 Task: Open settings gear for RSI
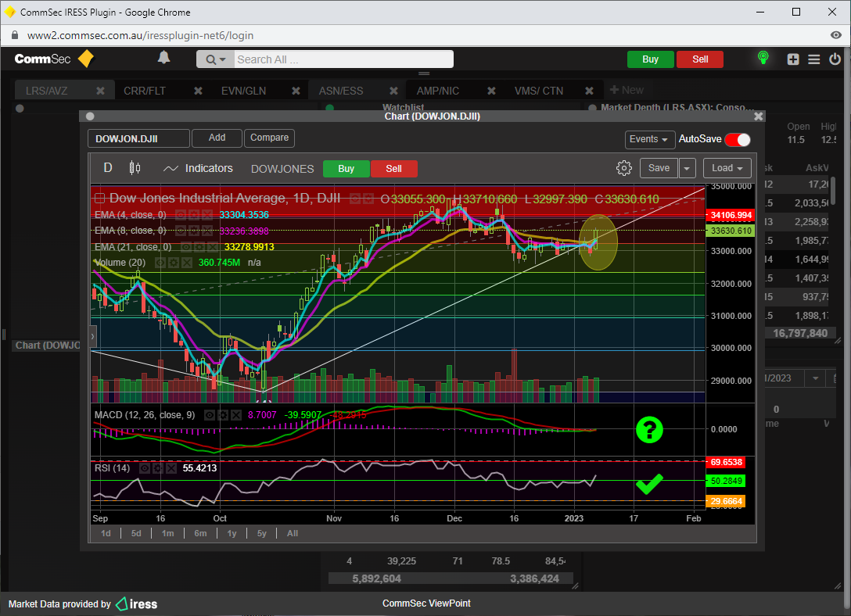(158, 468)
